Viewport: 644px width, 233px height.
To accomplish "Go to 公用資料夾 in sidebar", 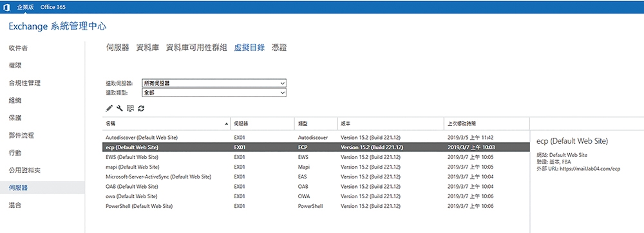I will (x=24, y=170).
